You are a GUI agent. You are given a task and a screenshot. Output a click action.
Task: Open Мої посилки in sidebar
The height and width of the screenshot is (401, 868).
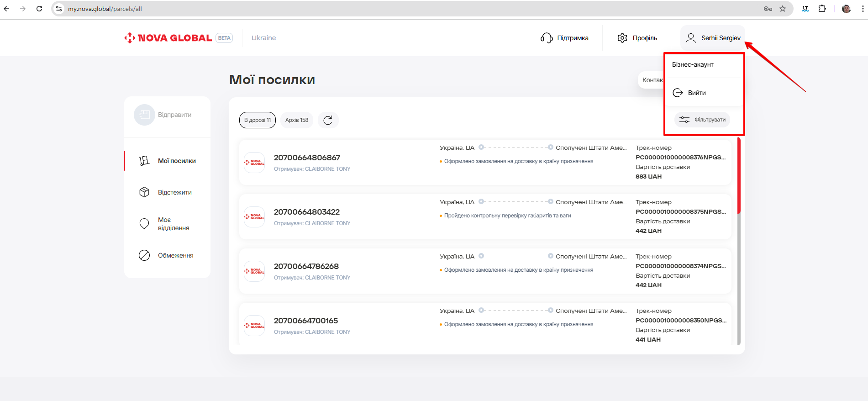(x=176, y=161)
